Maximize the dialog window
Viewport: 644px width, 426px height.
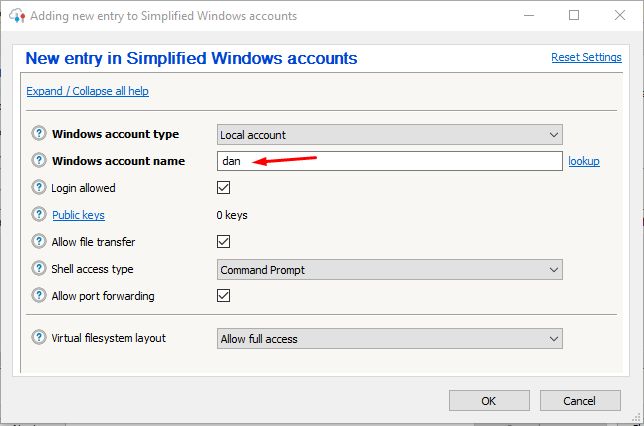tap(574, 16)
